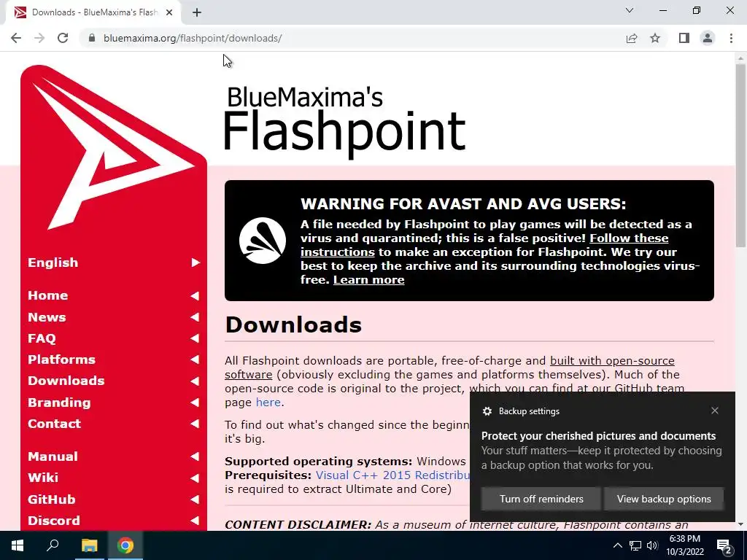Click the Turn off reminders button
This screenshot has height=560, width=747.
(541, 499)
